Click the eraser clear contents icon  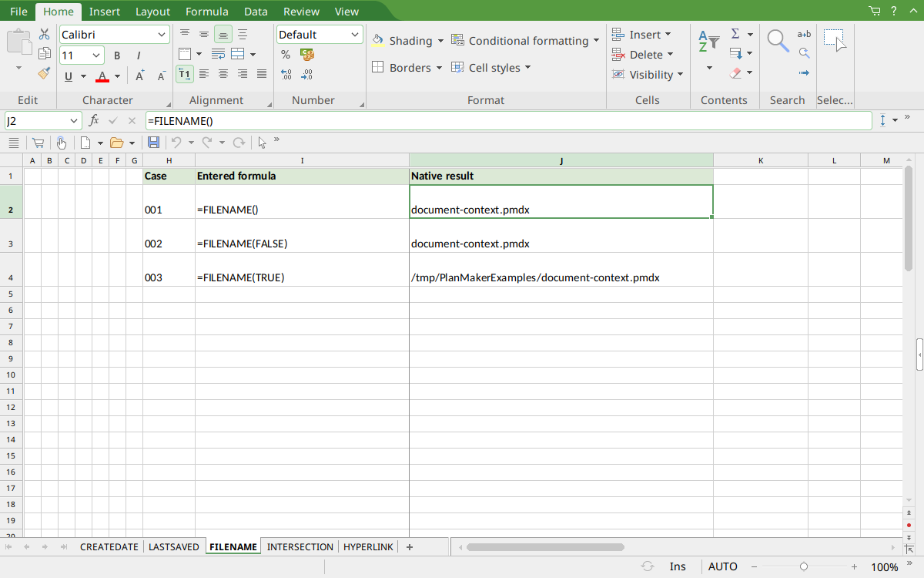(x=735, y=73)
